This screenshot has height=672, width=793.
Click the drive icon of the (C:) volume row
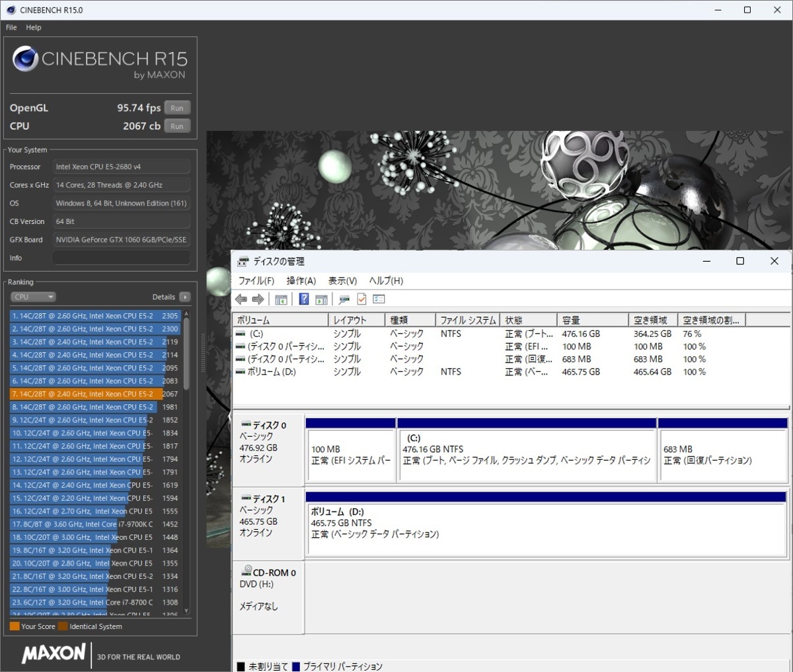[241, 334]
